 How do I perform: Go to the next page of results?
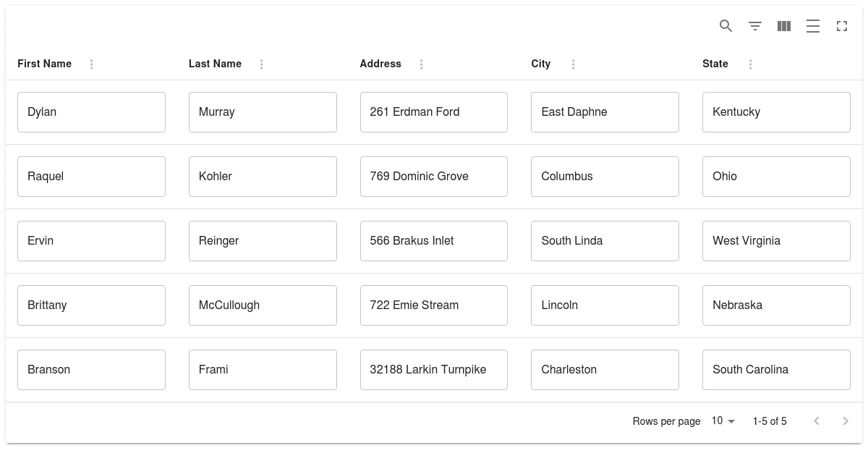click(846, 421)
